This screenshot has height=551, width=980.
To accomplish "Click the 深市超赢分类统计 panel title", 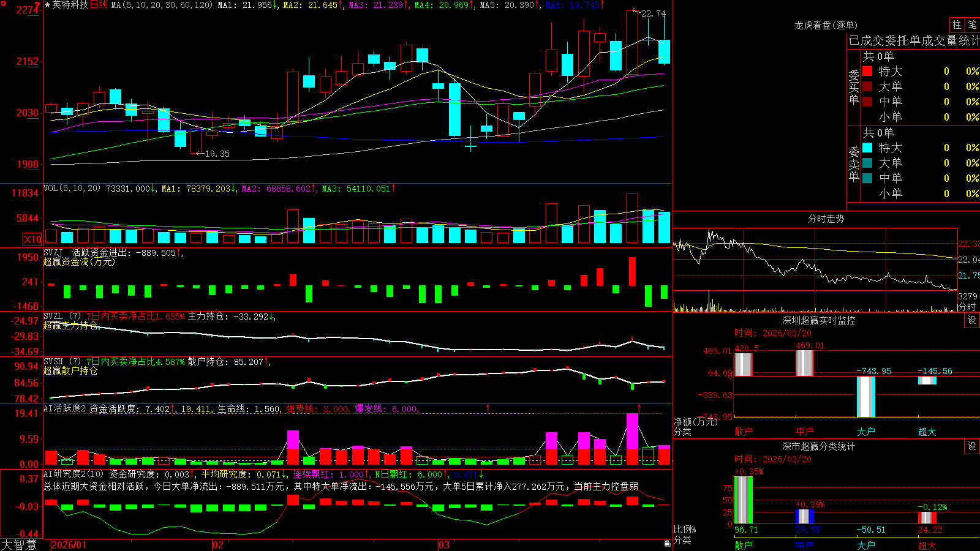I will pyautogui.click(x=818, y=446).
